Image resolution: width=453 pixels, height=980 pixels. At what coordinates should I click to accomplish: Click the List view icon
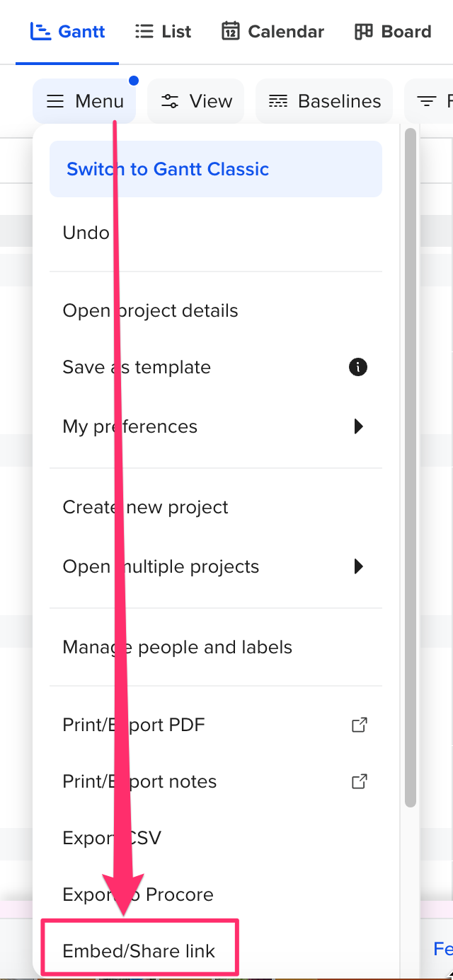pos(144,32)
